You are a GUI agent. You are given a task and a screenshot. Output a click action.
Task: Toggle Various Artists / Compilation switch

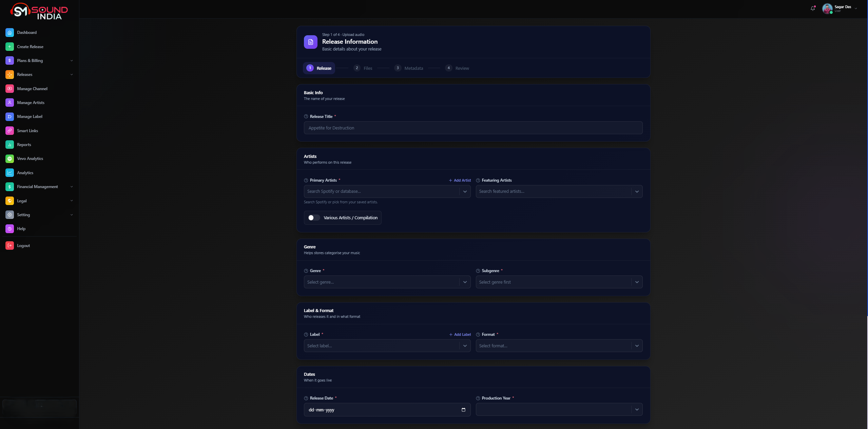tap(314, 218)
